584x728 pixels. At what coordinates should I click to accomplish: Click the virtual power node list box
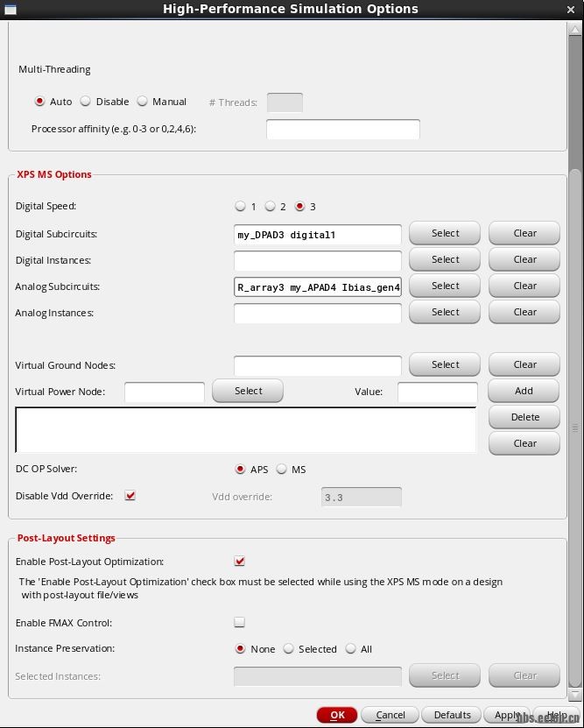[246, 430]
